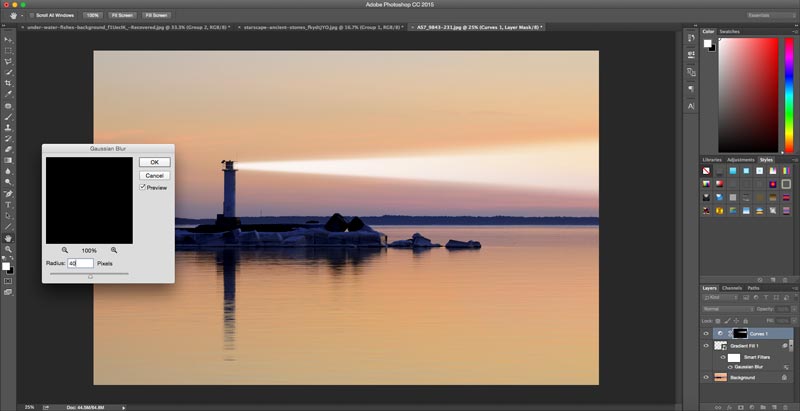Click OK in Gaussian Blur dialog
The width and height of the screenshot is (800, 411).
point(155,162)
